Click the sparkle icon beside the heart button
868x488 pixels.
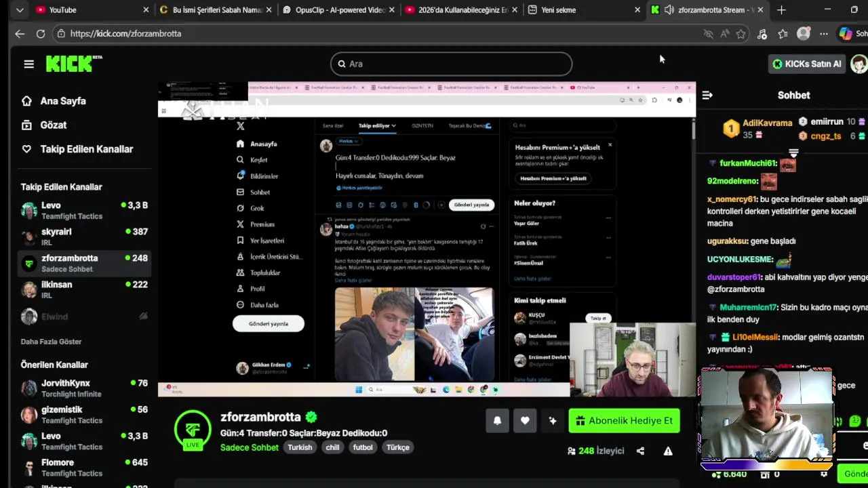[553, 421]
